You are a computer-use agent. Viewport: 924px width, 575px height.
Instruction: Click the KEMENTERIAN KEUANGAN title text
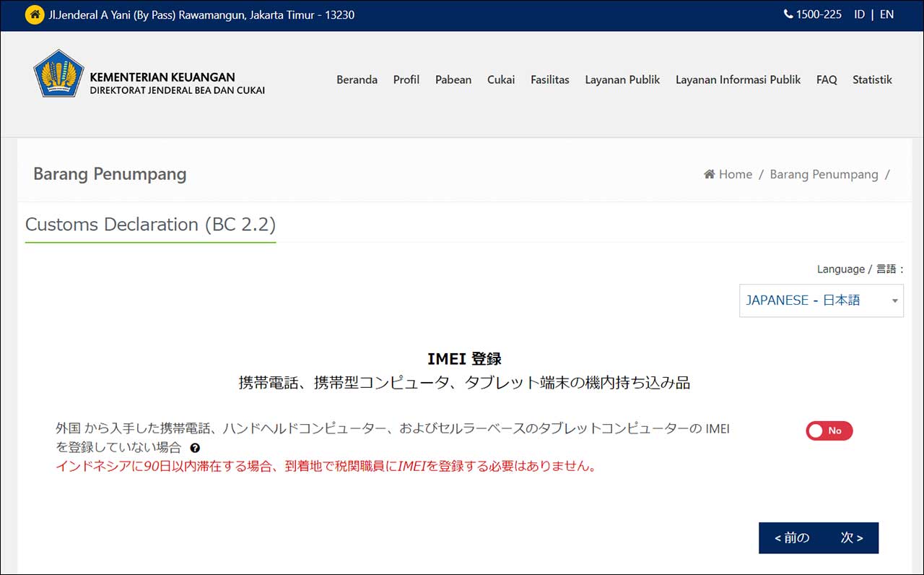coord(162,77)
